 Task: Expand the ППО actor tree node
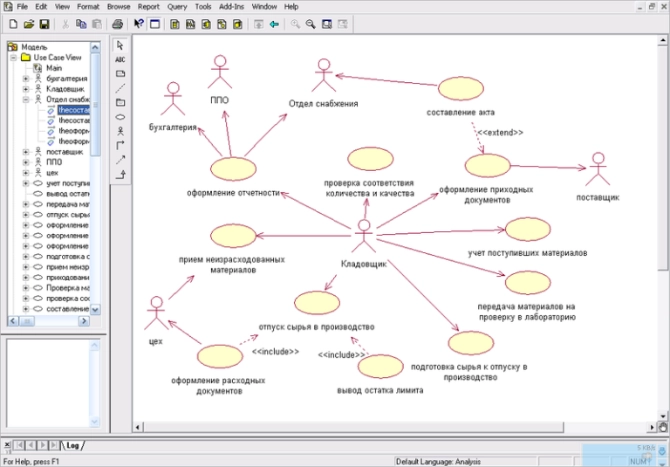[26, 162]
